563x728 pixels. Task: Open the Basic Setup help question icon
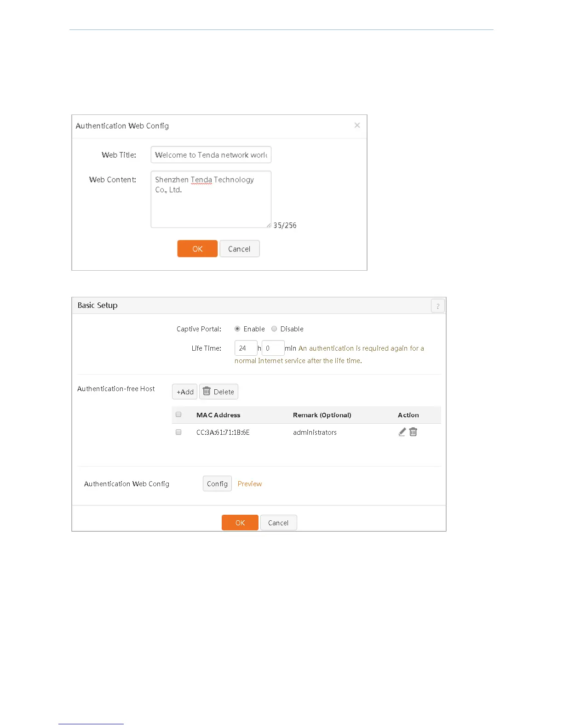pos(438,306)
